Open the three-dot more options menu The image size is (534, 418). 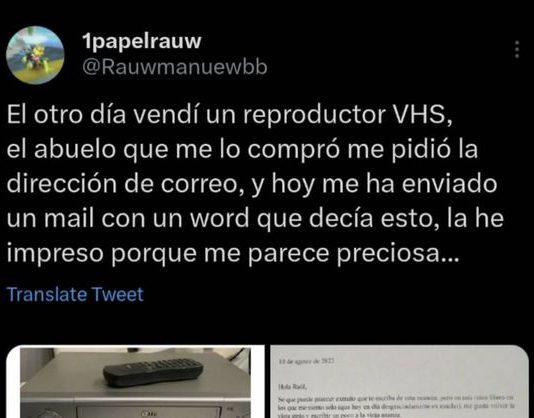click(x=517, y=49)
